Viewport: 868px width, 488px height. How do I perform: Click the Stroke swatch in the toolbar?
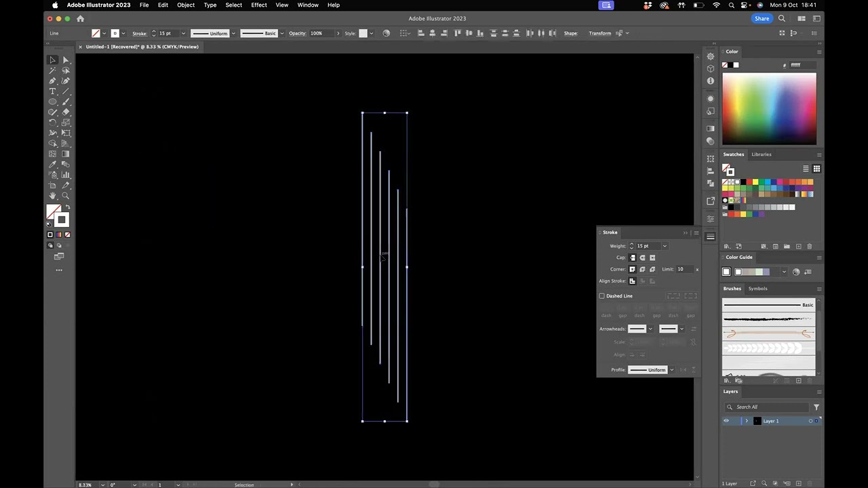[x=62, y=220]
